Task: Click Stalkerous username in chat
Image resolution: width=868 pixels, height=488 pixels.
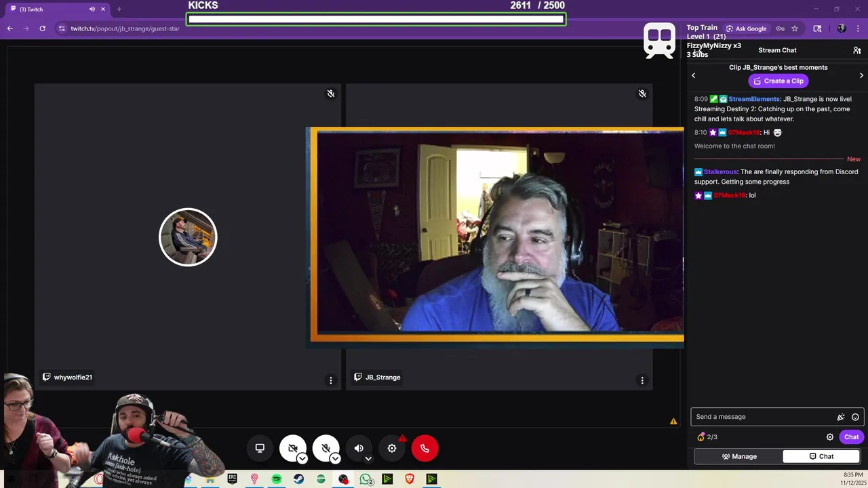Action: coord(720,172)
